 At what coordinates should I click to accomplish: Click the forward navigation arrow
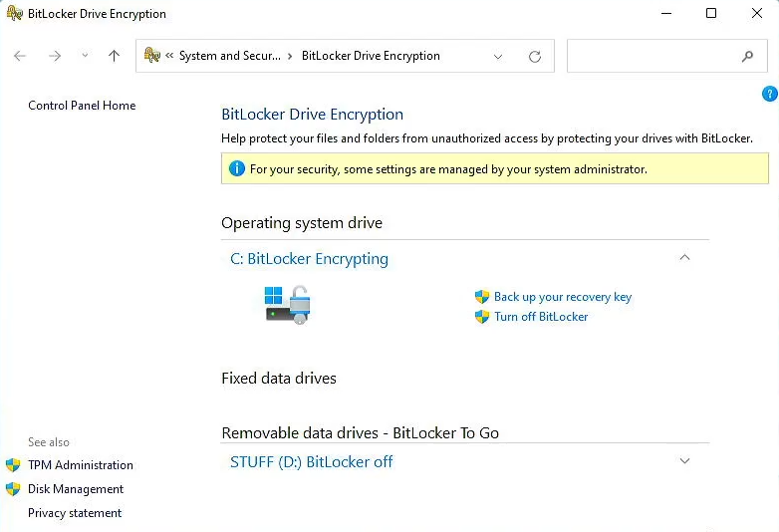pyautogui.click(x=55, y=56)
